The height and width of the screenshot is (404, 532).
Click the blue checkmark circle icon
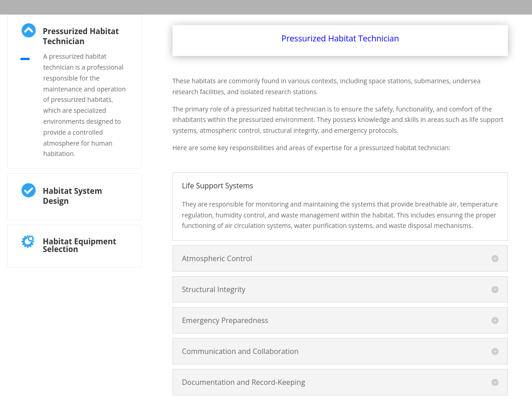coord(29,190)
